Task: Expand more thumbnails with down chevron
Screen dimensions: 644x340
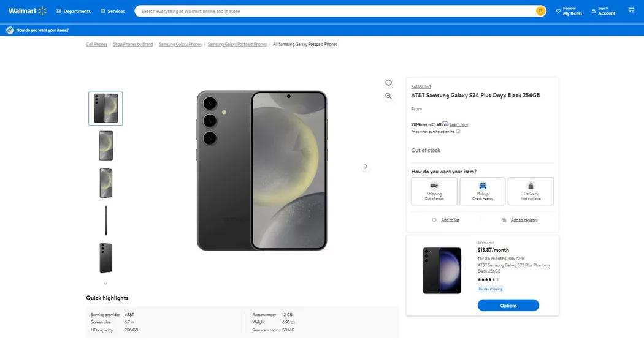Action: click(105, 284)
